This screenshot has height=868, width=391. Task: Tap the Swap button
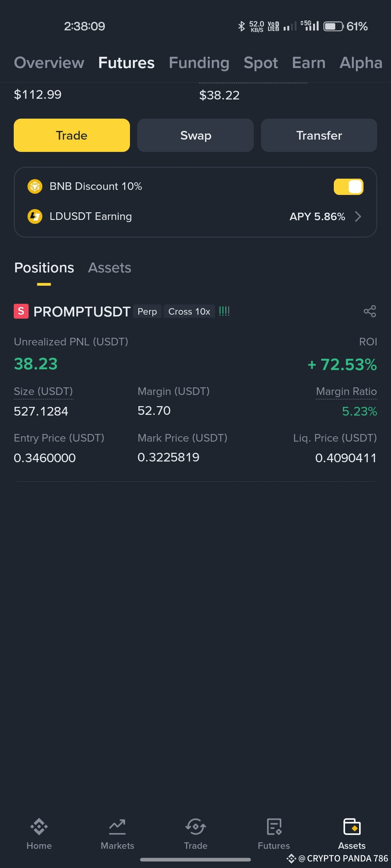195,135
